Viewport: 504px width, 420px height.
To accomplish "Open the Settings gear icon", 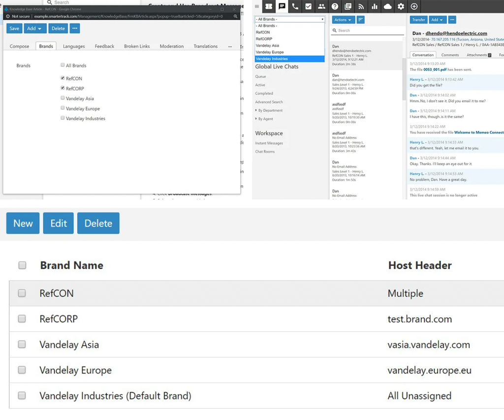I will (401, 6).
